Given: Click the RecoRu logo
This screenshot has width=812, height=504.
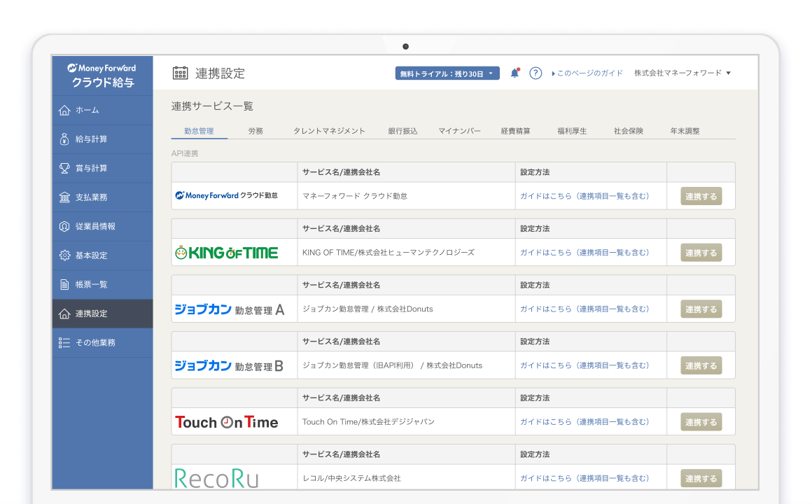Looking at the screenshot, I should 216,478.
